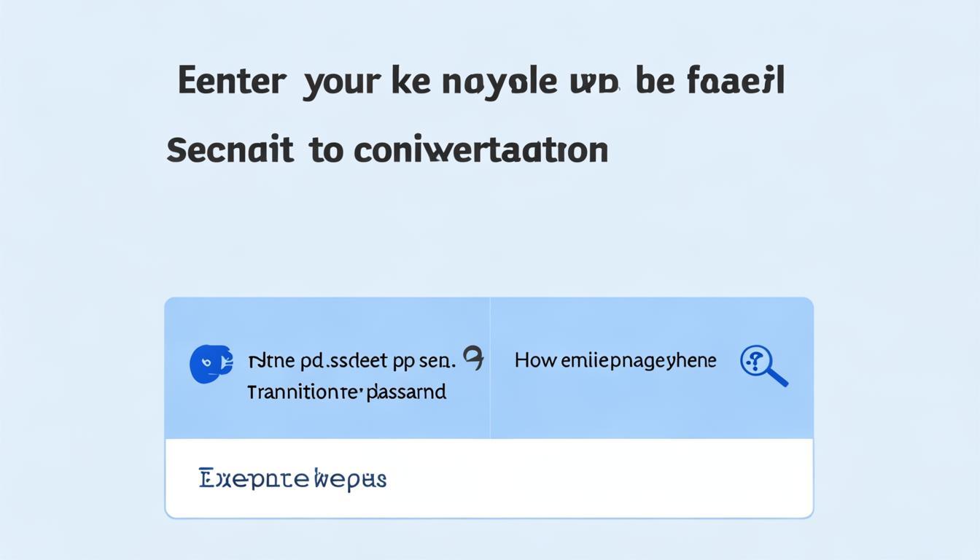Select the 'How emiiepnageyhene' option
980x560 pixels.
point(615,360)
